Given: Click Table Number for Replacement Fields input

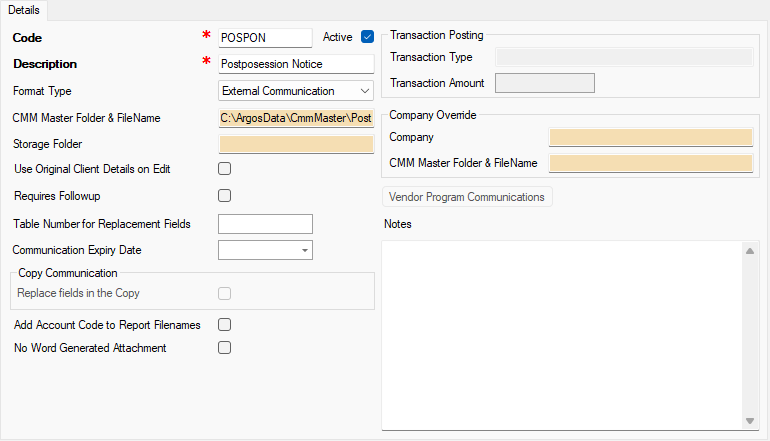Looking at the screenshot, I should (x=265, y=224).
